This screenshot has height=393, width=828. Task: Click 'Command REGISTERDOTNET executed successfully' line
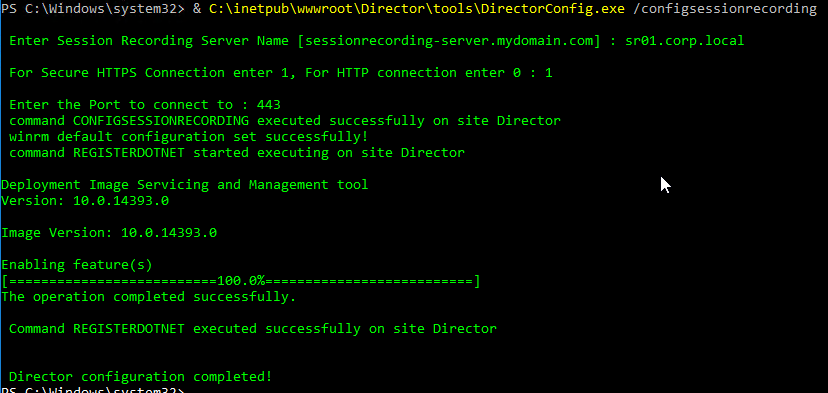pos(253,329)
